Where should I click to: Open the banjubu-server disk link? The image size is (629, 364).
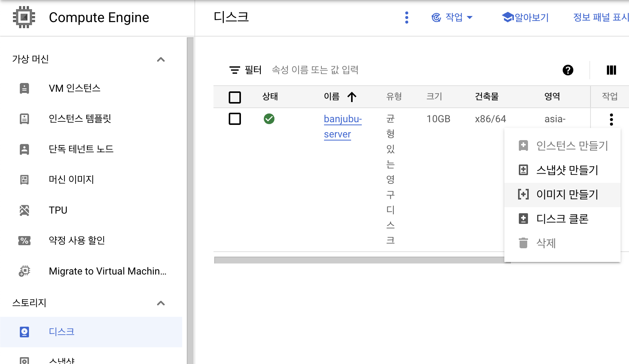click(x=343, y=126)
